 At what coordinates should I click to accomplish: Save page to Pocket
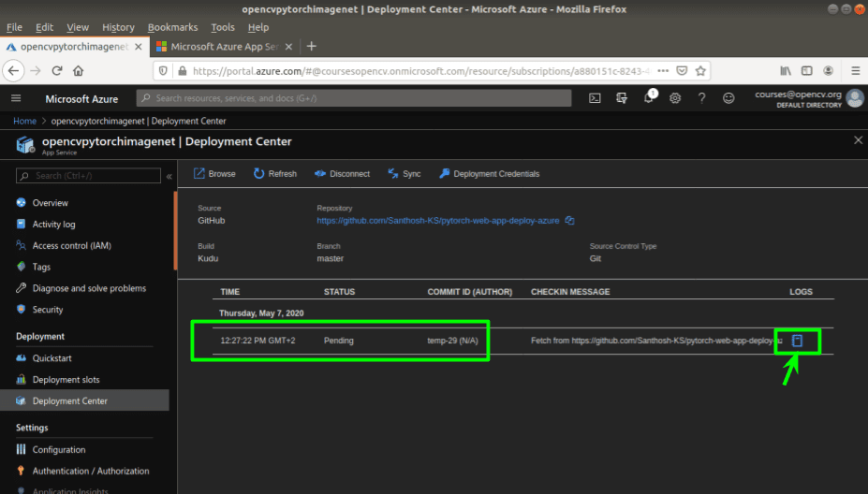682,71
